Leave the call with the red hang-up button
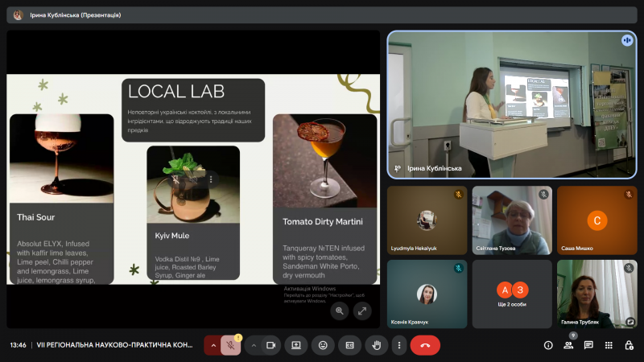 [x=425, y=345]
